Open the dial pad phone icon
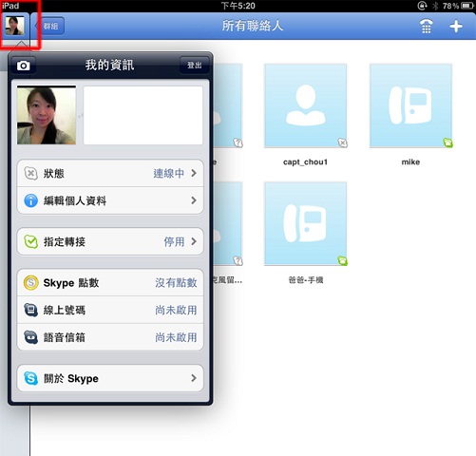The image size is (476, 456). 426,26
